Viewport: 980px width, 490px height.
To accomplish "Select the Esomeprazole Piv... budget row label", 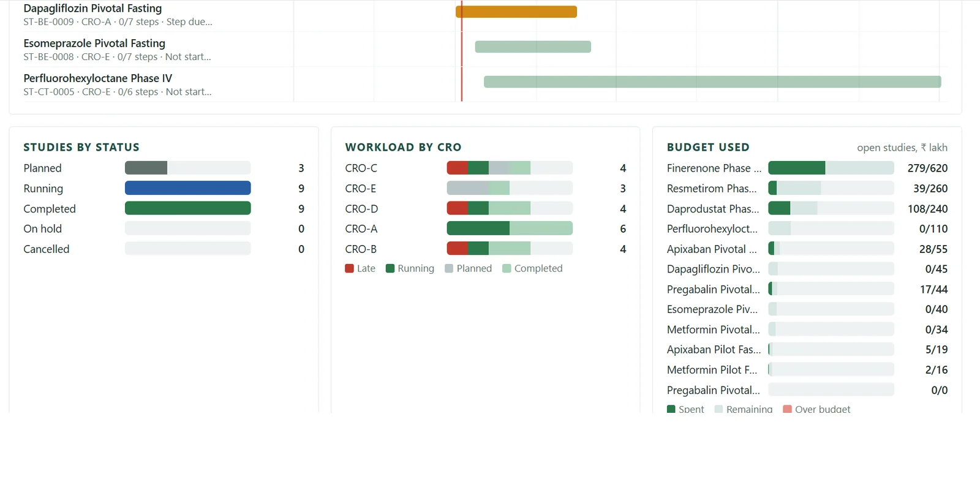I will coord(712,309).
